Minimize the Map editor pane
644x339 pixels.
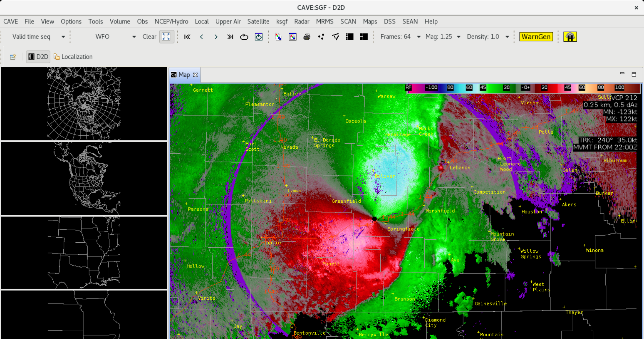point(622,74)
